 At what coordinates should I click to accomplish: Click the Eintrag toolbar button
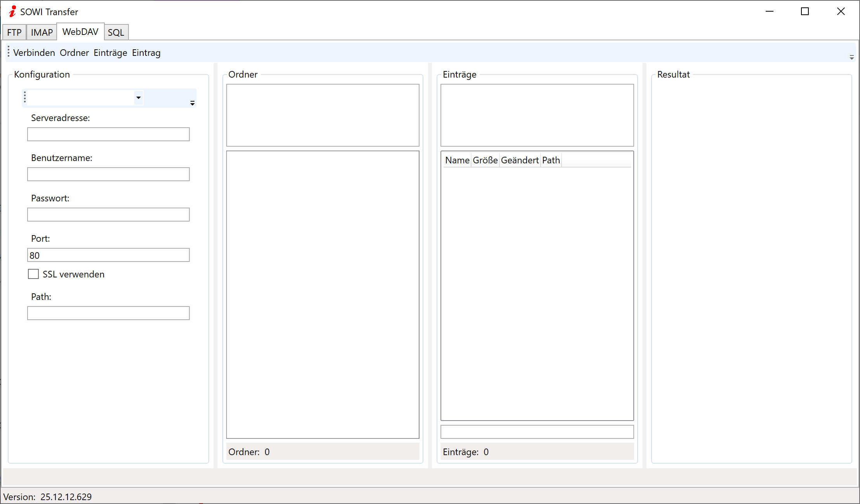tap(146, 53)
